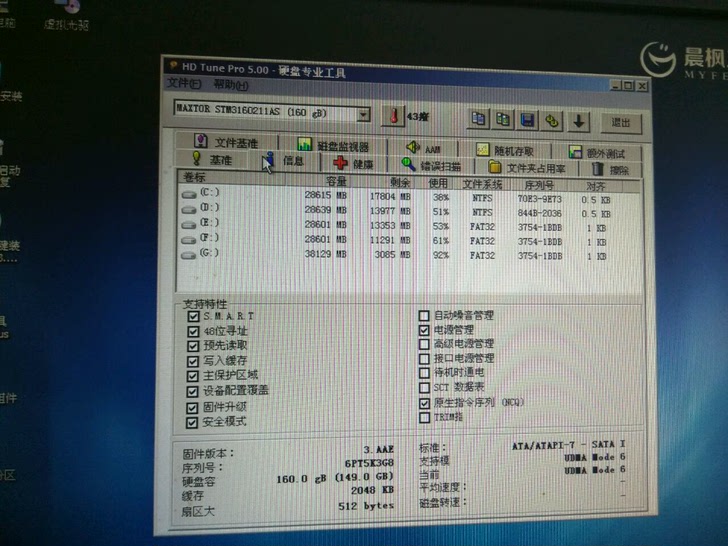728x546 pixels.
Task: Toggle the 预先读取 checkbox
Action: point(193,346)
